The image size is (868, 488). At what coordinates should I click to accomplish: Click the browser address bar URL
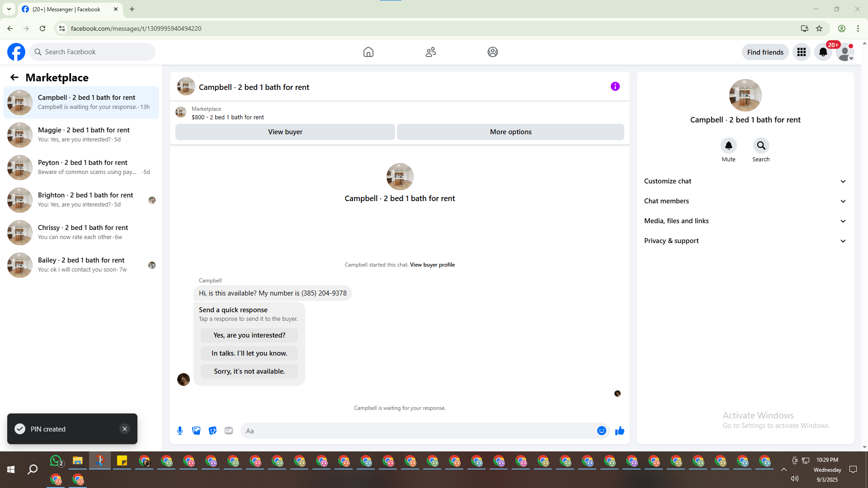tap(136, 28)
